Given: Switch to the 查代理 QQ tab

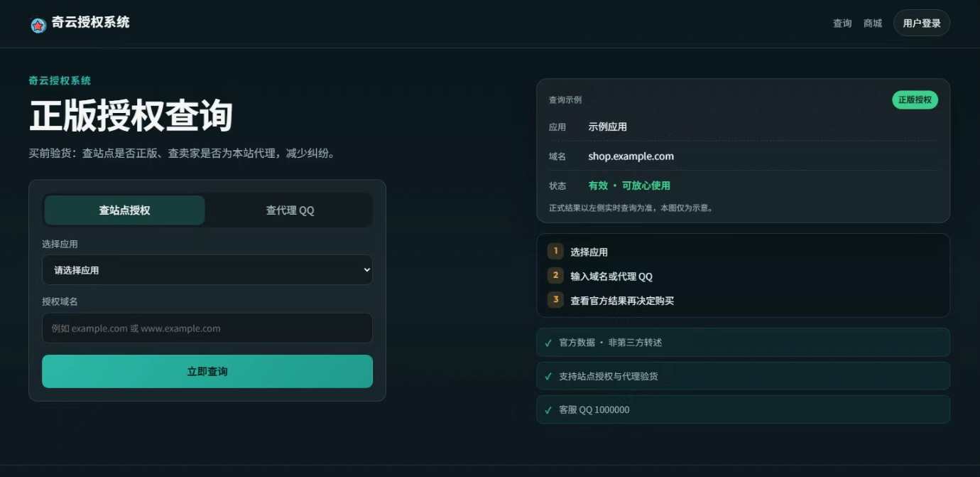Looking at the screenshot, I should click(x=290, y=210).
